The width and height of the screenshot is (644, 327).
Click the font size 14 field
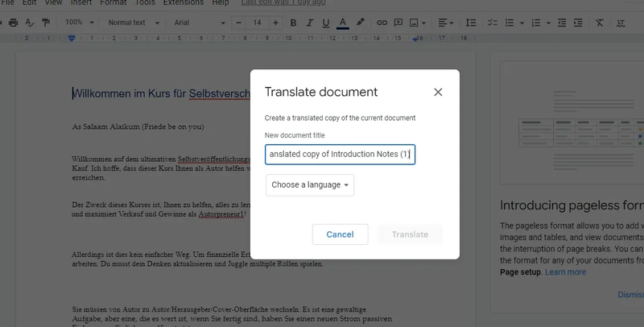tap(257, 23)
